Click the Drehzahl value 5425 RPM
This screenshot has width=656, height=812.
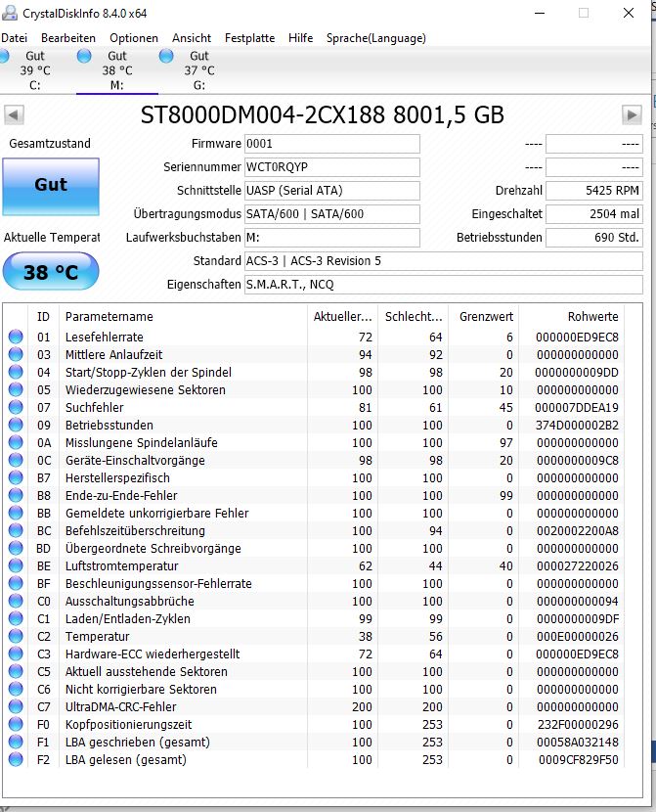(593, 190)
